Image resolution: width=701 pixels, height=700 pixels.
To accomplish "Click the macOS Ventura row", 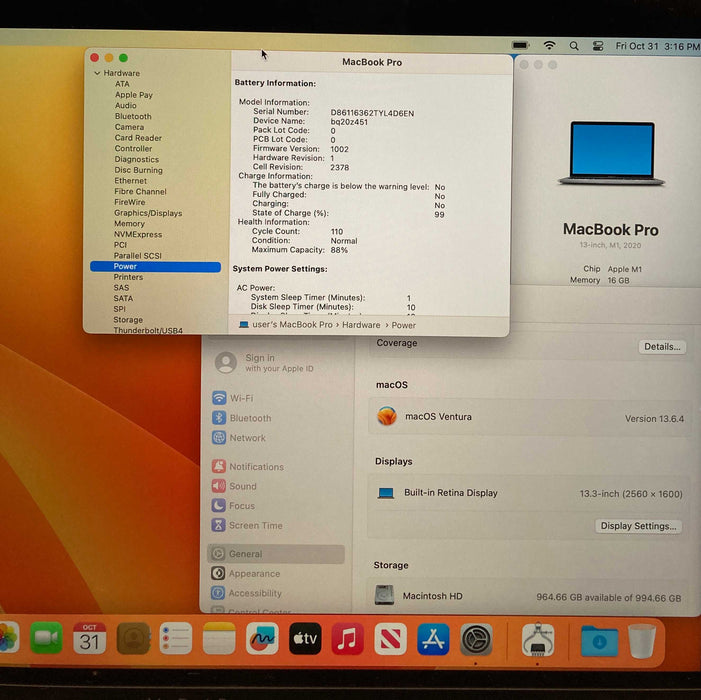I will coord(530,417).
